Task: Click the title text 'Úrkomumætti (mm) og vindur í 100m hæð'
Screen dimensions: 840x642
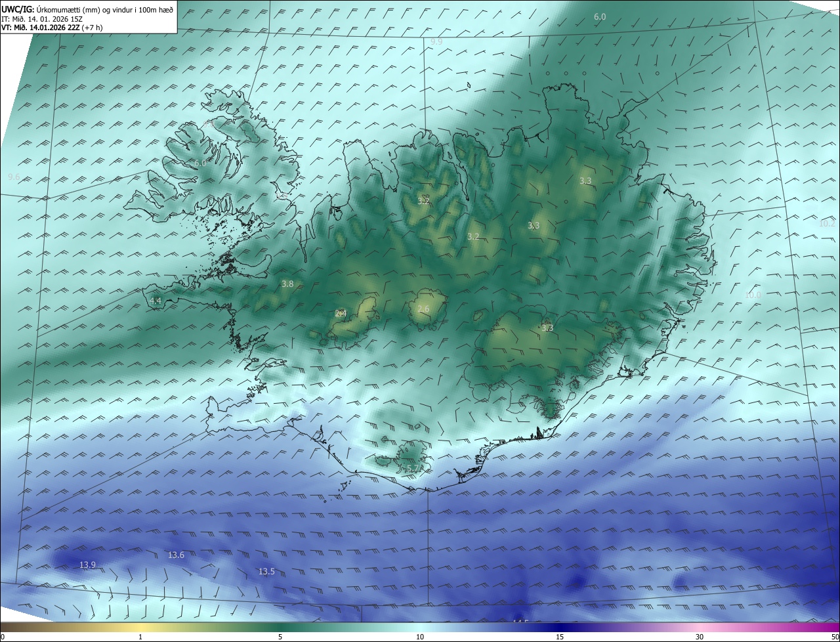Action: (104, 9)
